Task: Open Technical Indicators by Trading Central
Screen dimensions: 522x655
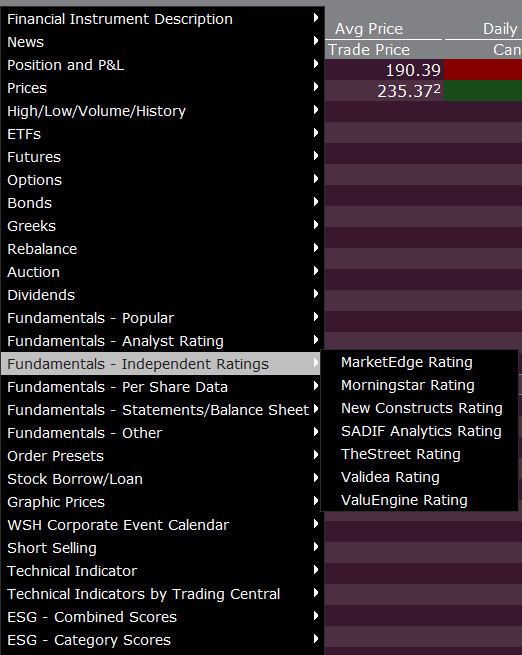Action: (x=162, y=594)
